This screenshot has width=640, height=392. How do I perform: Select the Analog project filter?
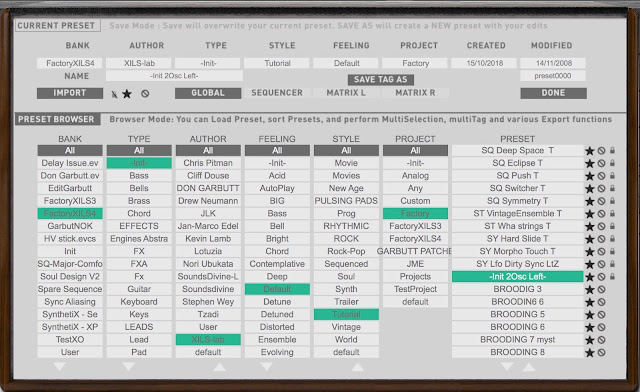pos(415,176)
